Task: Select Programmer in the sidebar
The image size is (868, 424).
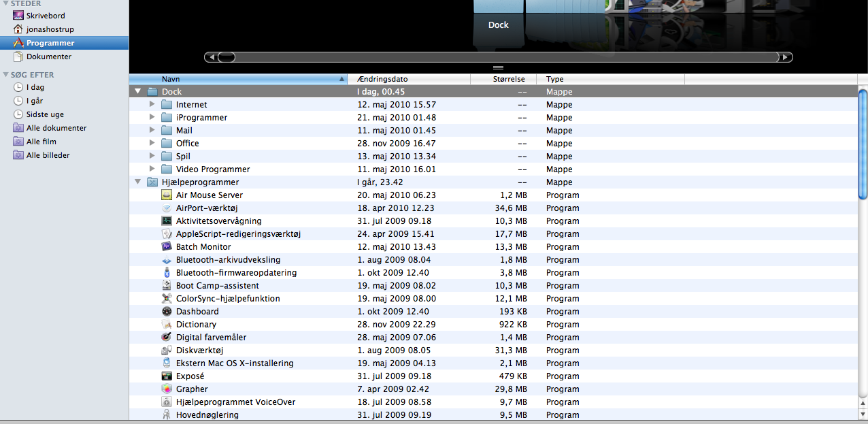Action: pyautogui.click(x=64, y=43)
